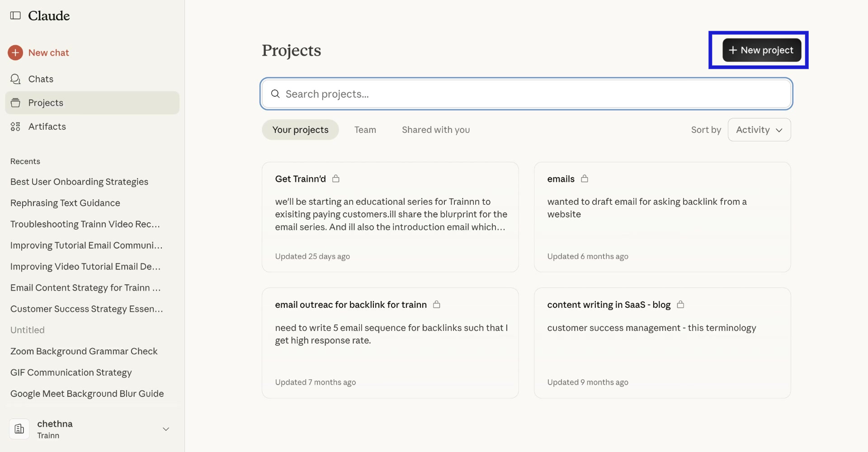Open the sidebar collapse icon beside Claude logo
The image size is (868, 452).
tap(15, 15)
